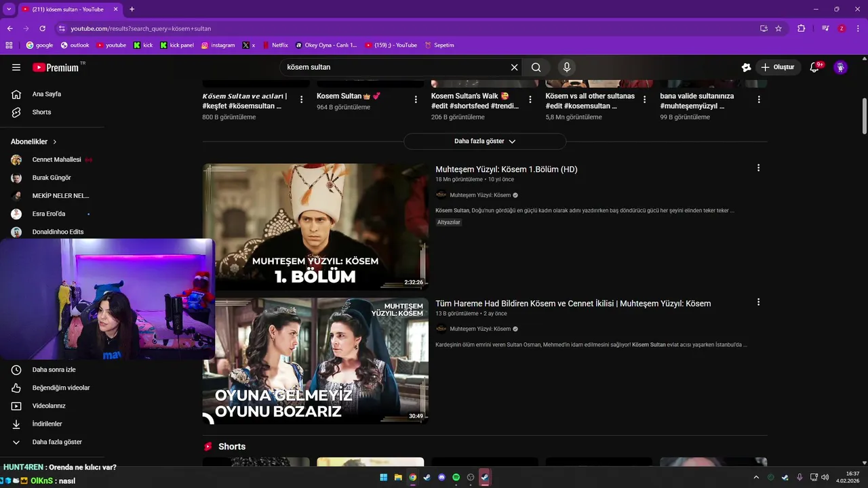Close the kösem sultan YouTube tab
The image size is (868, 488).
tap(117, 9)
